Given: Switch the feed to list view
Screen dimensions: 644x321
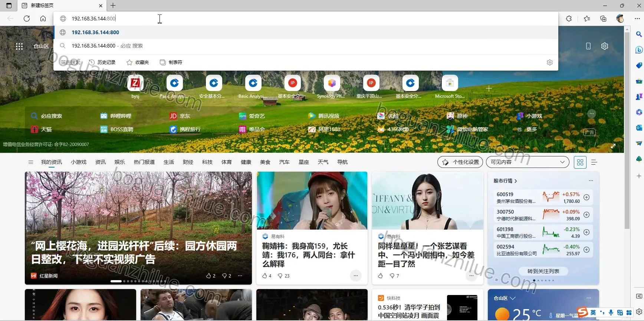Looking at the screenshot, I should (x=594, y=162).
